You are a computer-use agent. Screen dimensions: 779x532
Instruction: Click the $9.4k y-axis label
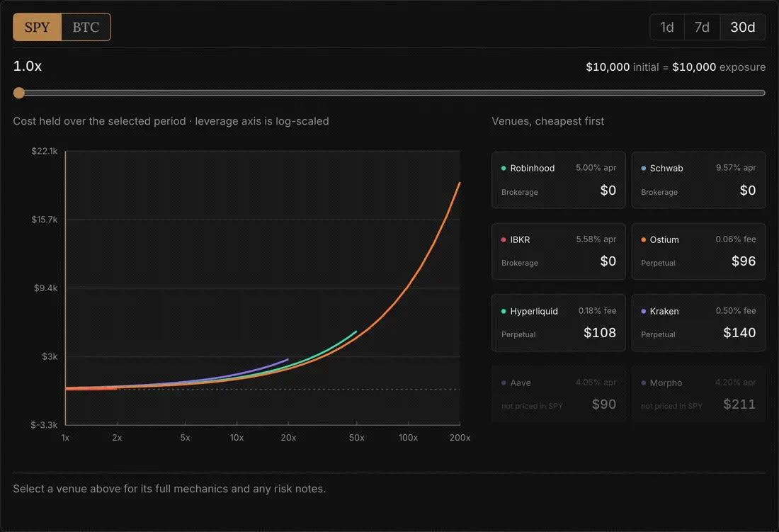46,288
